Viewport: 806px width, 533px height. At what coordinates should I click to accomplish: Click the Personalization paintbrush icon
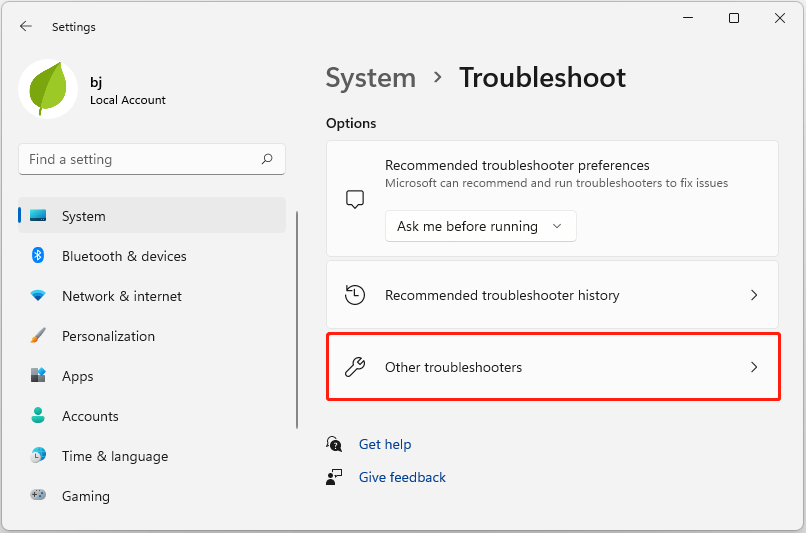click(38, 336)
